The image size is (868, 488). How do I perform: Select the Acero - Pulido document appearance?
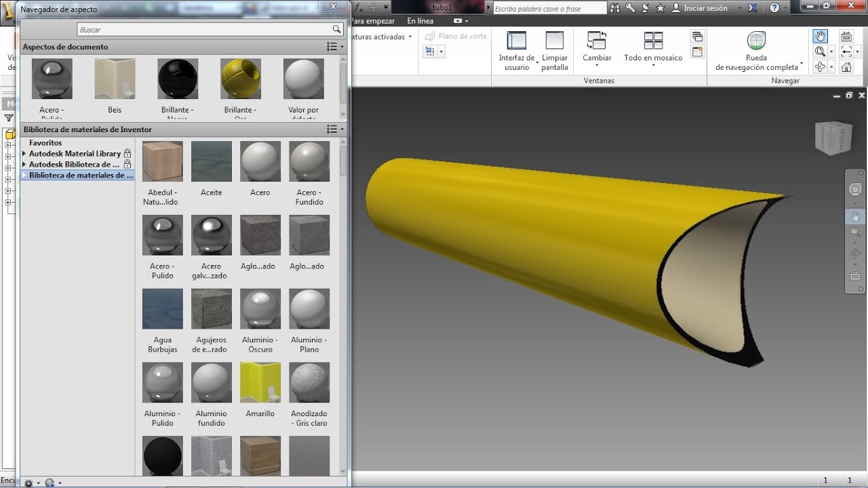point(52,79)
